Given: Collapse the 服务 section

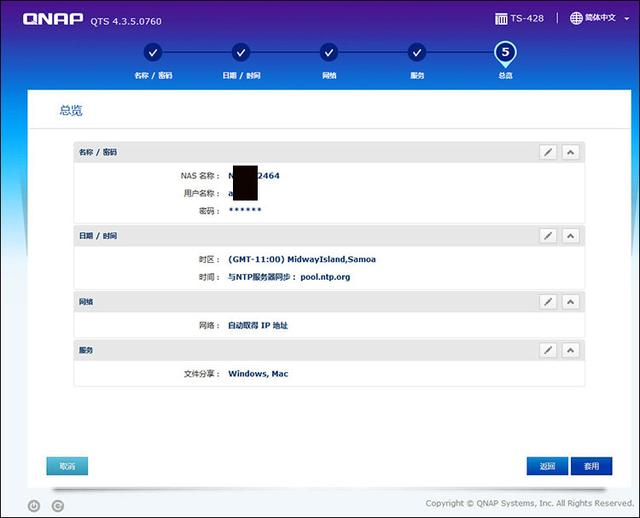Looking at the screenshot, I should (x=570, y=350).
